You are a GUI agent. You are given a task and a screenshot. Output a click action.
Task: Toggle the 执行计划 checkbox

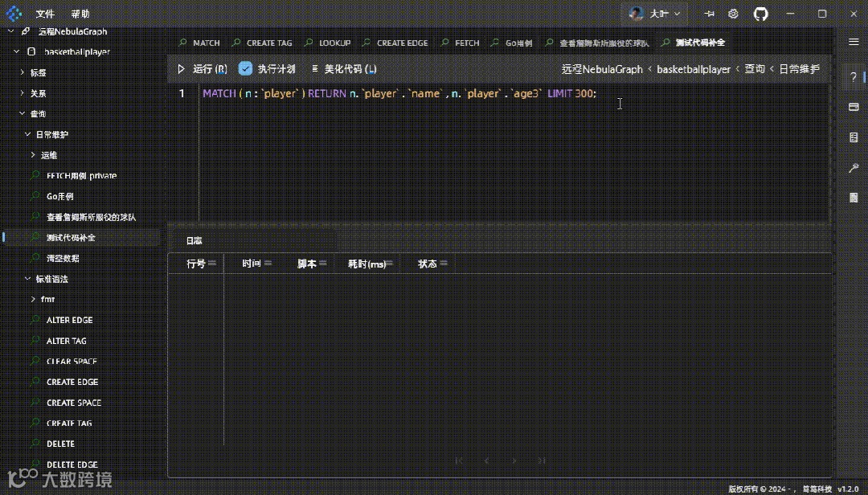(246, 69)
